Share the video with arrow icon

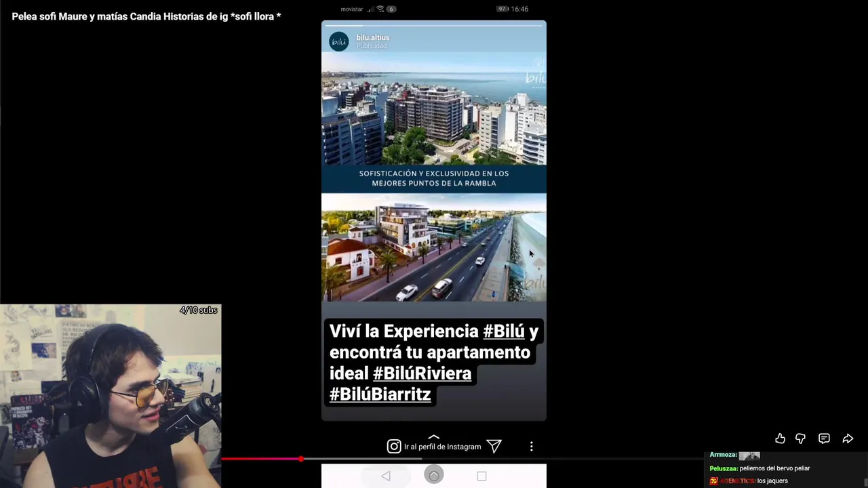tap(848, 439)
